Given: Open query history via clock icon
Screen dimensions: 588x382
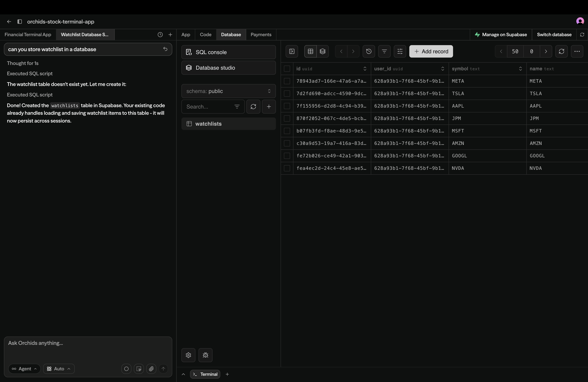Looking at the screenshot, I should tap(369, 51).
